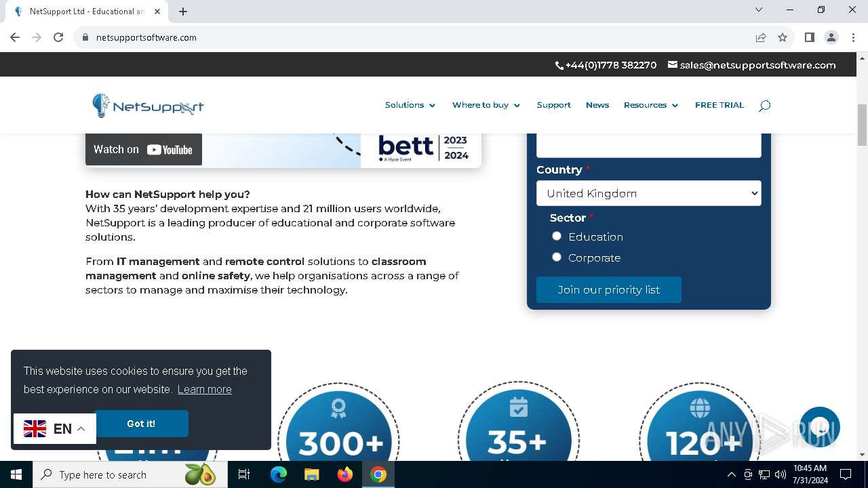Open the tab search chevron
The height and width of the screenshot is (488, 868).
click(759, 9)
